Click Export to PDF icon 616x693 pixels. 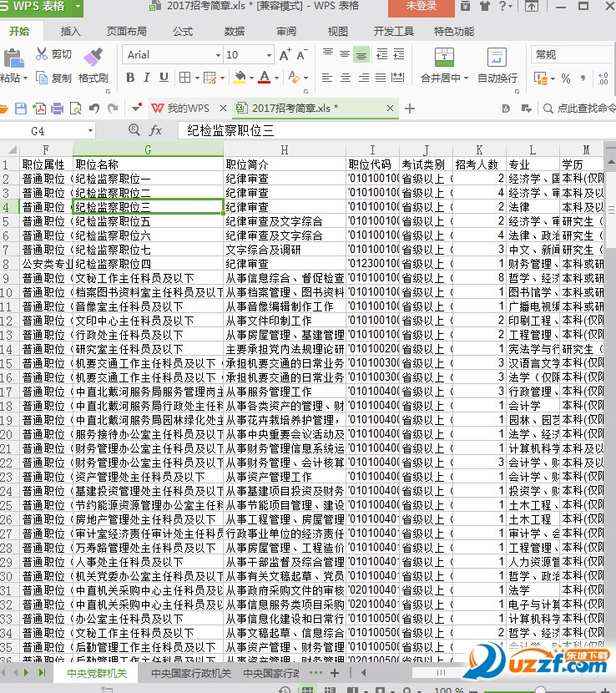(39, 109)
